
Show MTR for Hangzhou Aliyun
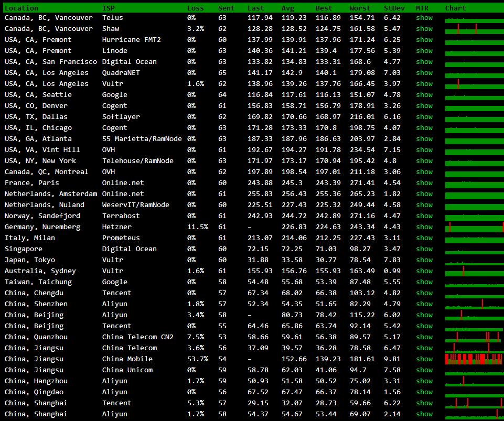click(424, 381)
